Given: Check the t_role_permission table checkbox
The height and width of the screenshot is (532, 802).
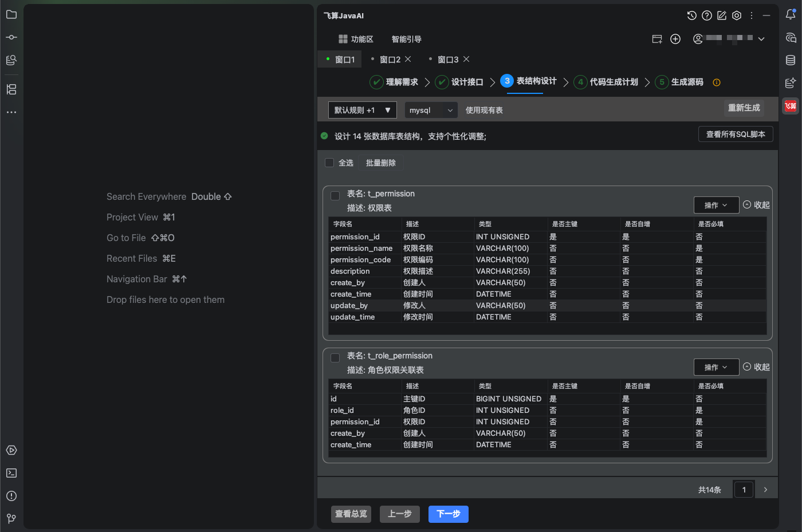Looking at the screenshot, I should (335, 358).
